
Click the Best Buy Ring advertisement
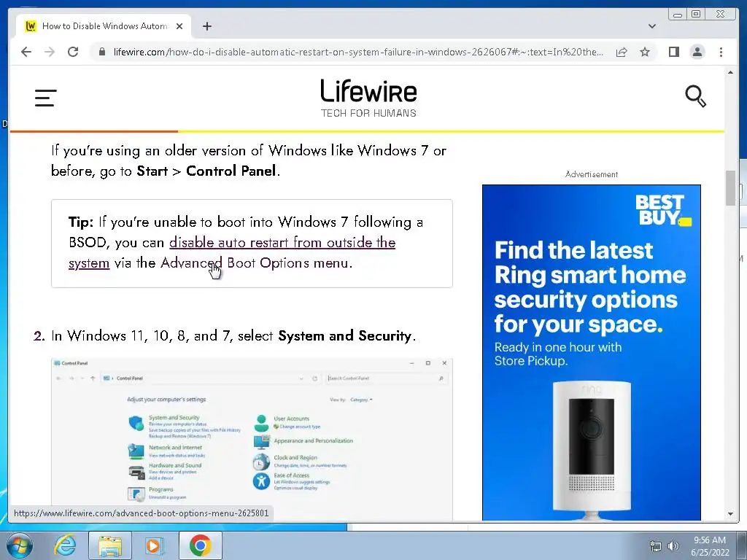591,352
